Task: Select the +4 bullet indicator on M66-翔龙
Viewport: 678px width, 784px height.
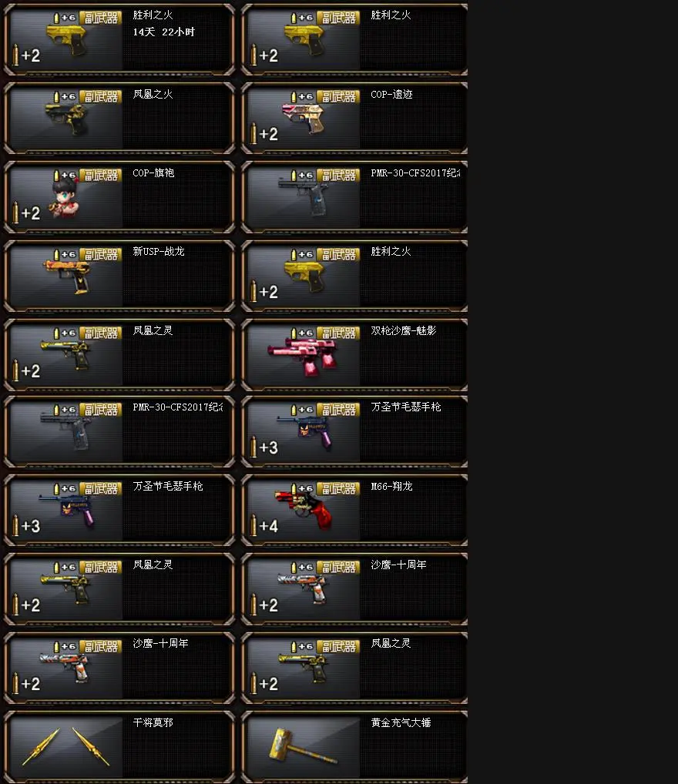Action: [263, 526]
